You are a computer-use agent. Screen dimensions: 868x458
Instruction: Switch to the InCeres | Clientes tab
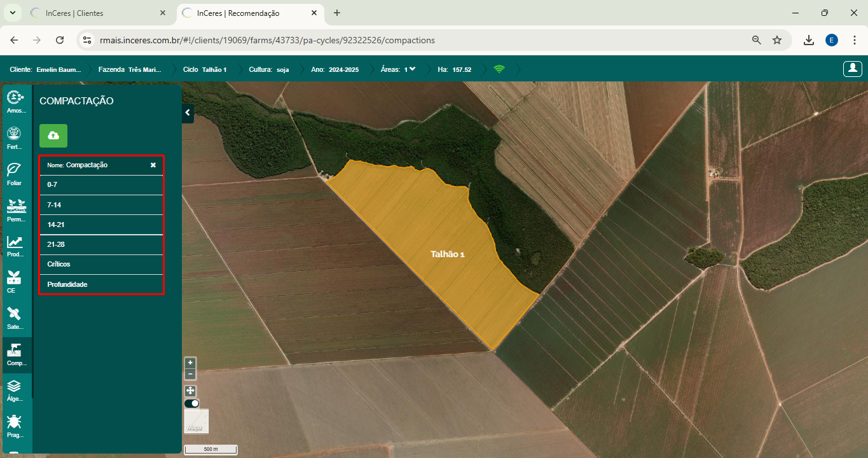[x=99, y=13]
